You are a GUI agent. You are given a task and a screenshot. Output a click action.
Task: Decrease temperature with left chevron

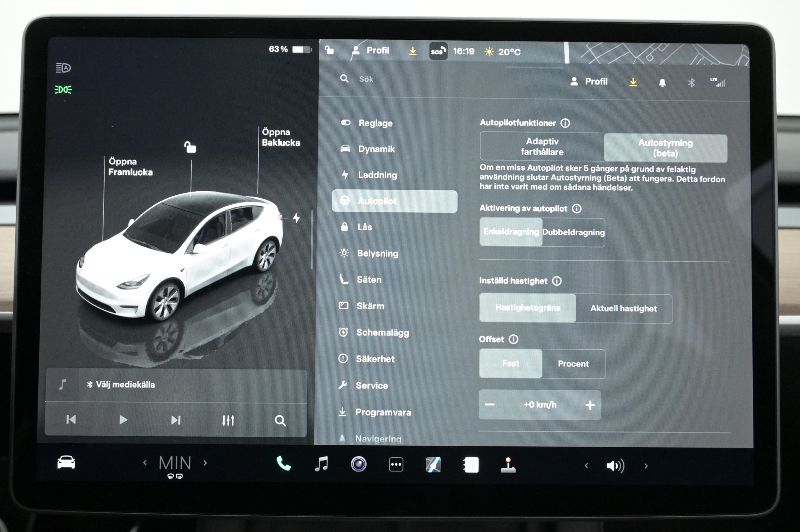pyautogui.click(x=145, y=463)
